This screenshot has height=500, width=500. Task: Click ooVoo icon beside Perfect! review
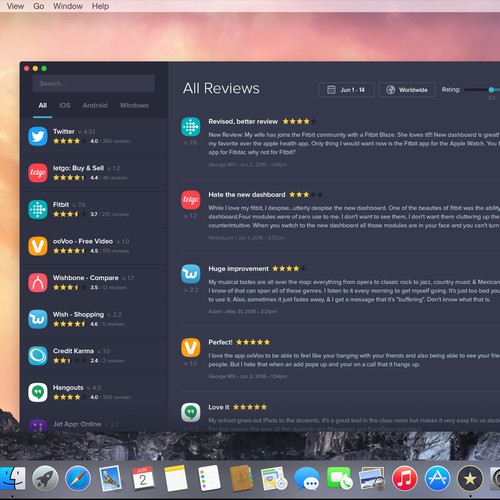191,347
